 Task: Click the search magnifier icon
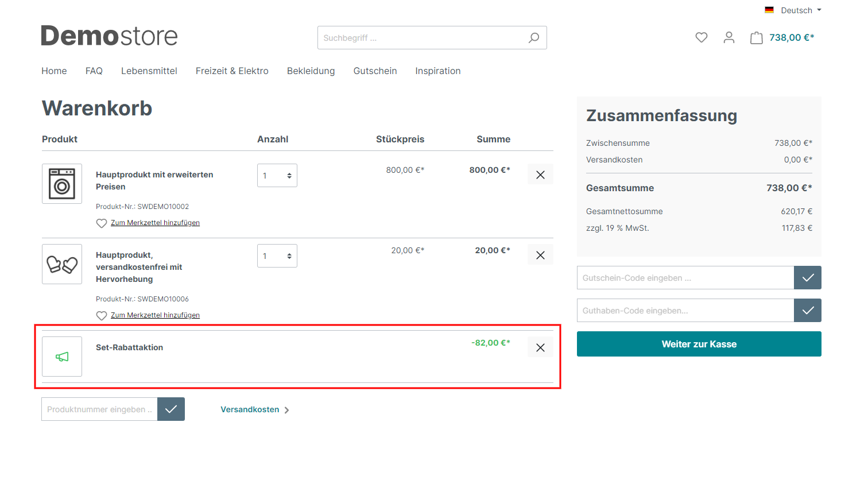533,38
